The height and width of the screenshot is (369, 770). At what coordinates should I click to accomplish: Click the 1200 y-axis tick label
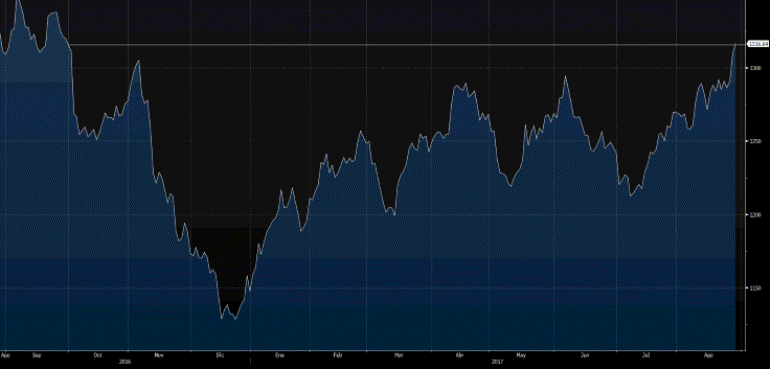pyautogui.click(x=755, y=215)
